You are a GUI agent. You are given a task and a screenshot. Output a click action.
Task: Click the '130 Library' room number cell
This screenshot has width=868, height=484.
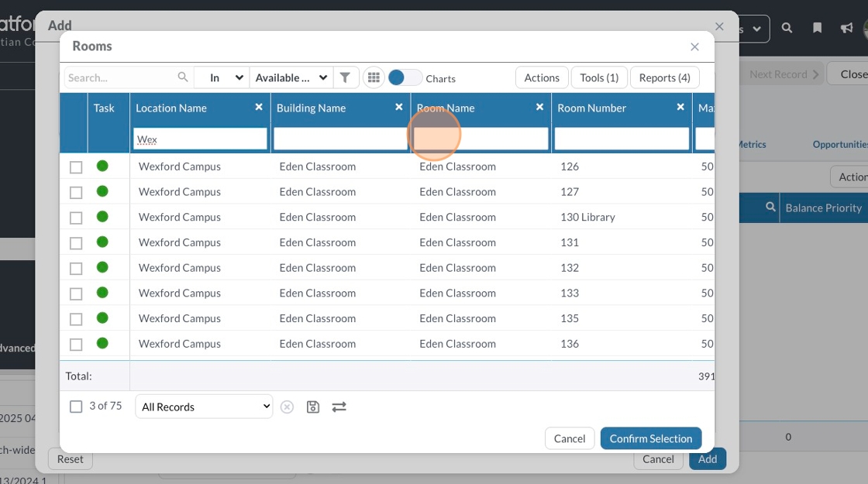click(x=588, y=218)
